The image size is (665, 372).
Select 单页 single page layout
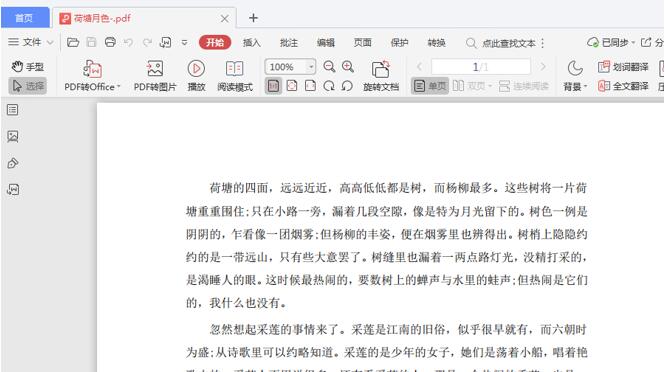(x=430, y=86)
